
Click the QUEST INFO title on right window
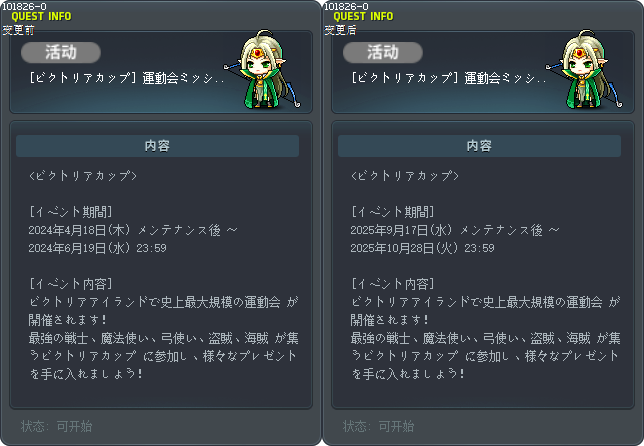(x=363, y=16)
